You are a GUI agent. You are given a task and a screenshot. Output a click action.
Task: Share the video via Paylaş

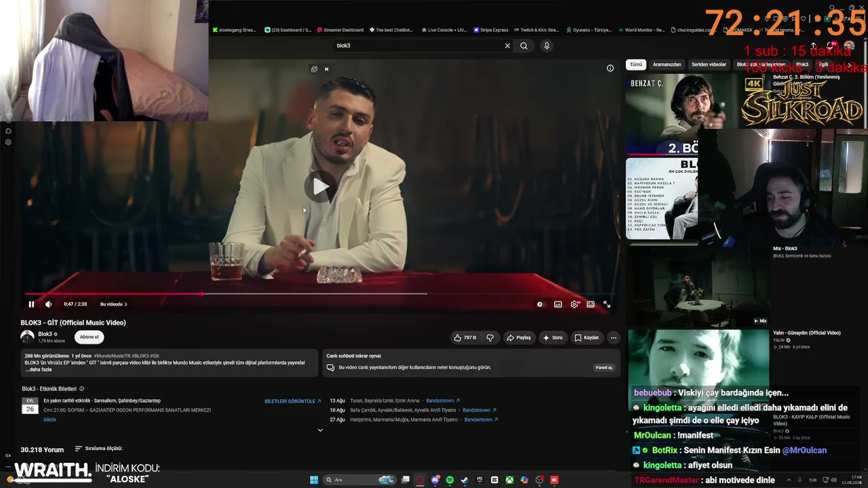click(519, 338)
